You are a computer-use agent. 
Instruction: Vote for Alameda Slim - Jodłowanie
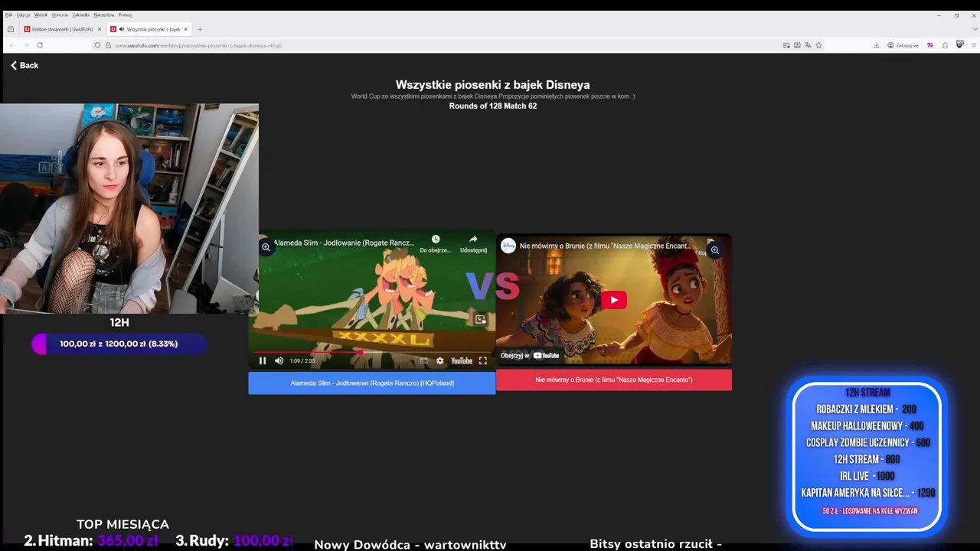(x=371, y=383)
